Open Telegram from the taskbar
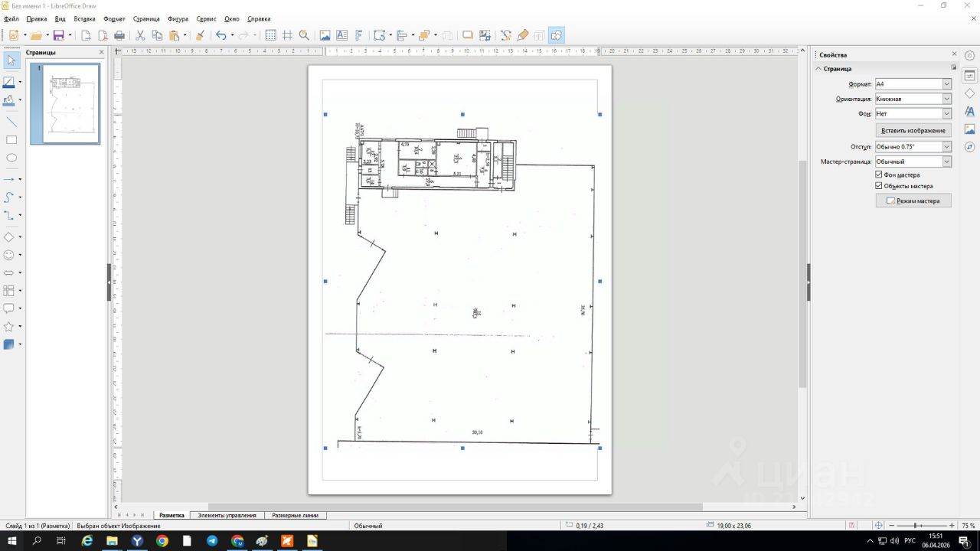Screen dimensions: 980x551 [x=212, y=540]
